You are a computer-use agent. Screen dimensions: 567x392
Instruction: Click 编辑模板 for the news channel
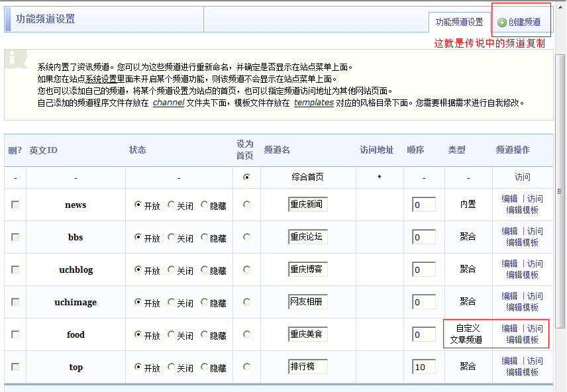click(522, 210)
